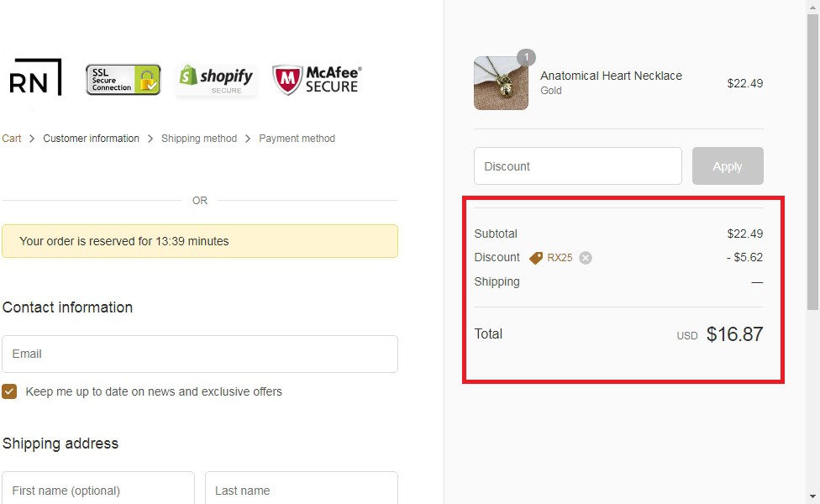Click the SSL Secure Connection badge

point(123,80)
